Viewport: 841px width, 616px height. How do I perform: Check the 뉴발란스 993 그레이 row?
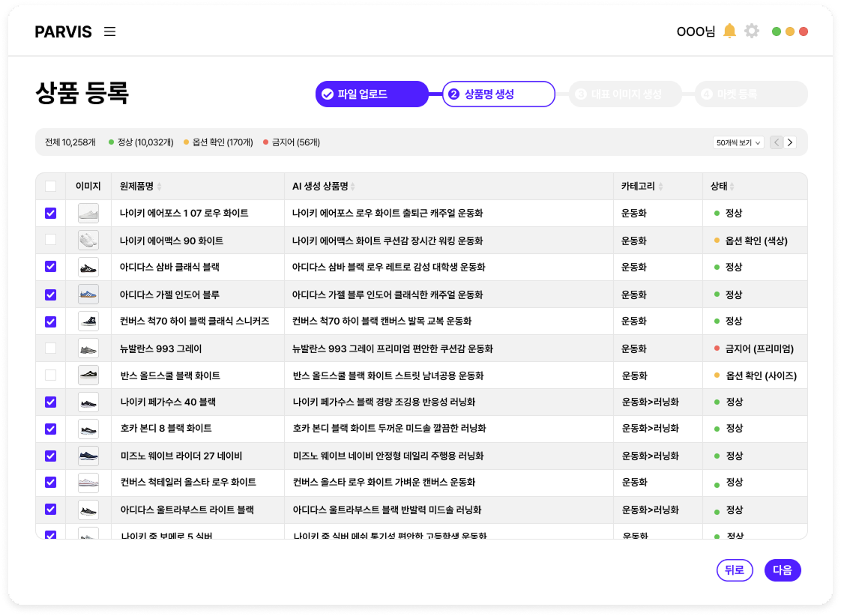(x=50, y=348)
